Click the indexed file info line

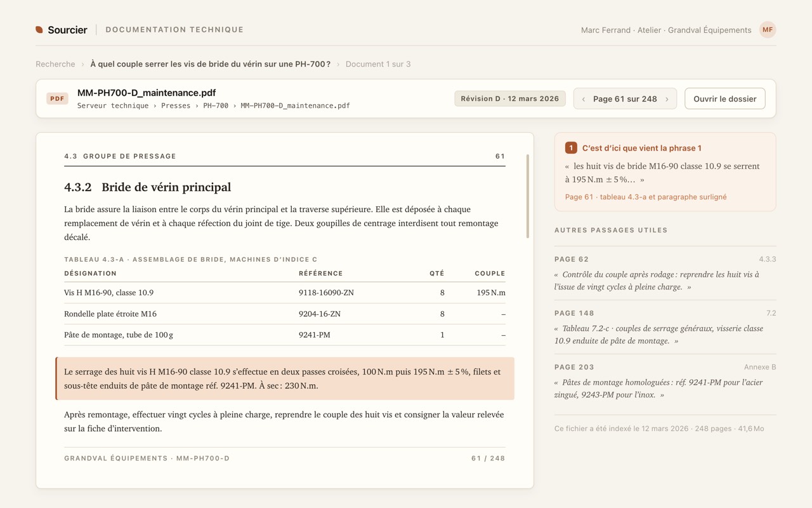(x=659, y=429)
